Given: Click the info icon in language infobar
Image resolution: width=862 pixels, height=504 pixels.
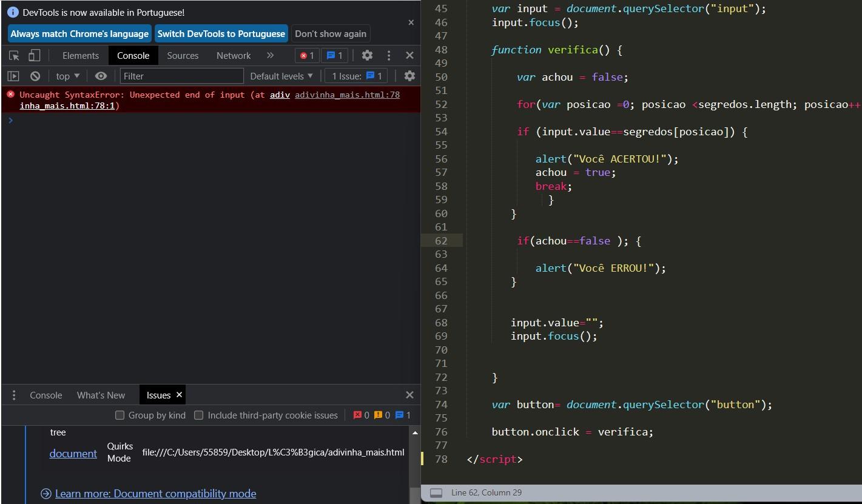Looking at the screenshot, I should point(13,12).
